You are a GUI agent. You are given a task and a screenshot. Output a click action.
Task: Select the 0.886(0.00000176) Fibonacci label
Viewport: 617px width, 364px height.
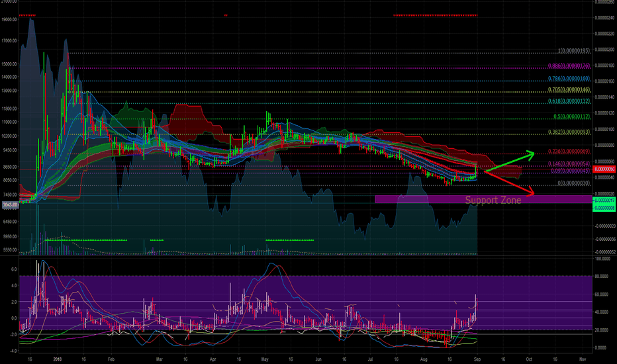point(569,66)
